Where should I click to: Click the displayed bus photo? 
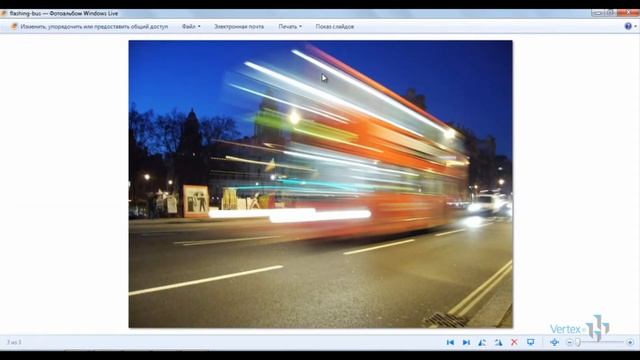(320, 184)
